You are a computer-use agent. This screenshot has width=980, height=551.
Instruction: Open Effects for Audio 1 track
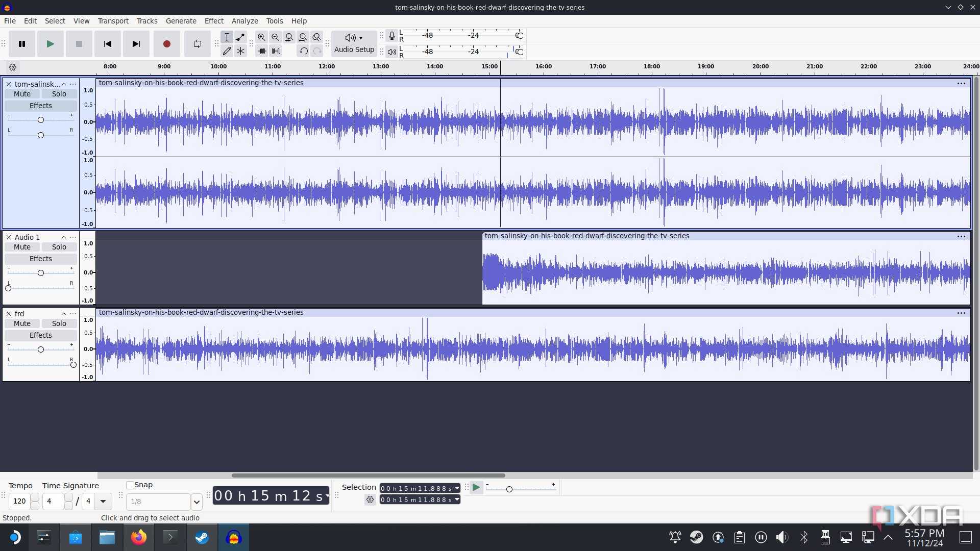41,259
